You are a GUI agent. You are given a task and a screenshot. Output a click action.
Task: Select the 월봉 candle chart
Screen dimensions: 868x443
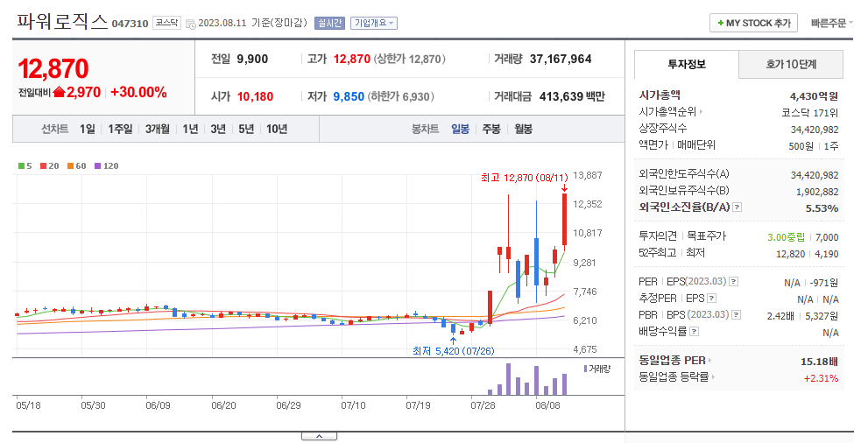pyautogui.click(x=523, y=129)
